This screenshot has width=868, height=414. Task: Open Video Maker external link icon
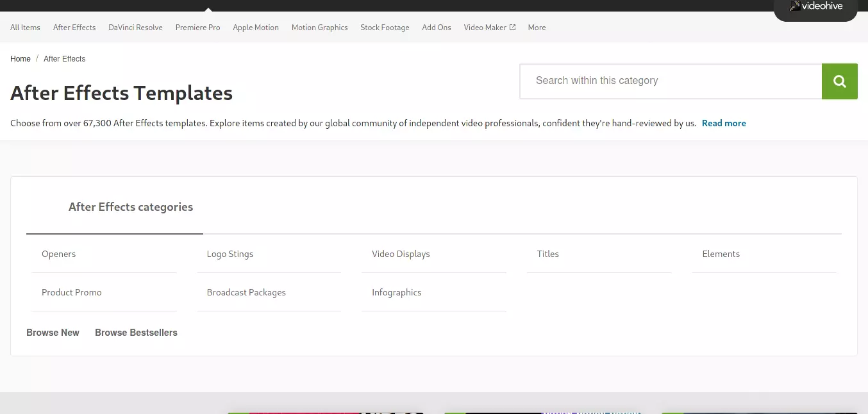pyautogui.click(x=512, y=28)
